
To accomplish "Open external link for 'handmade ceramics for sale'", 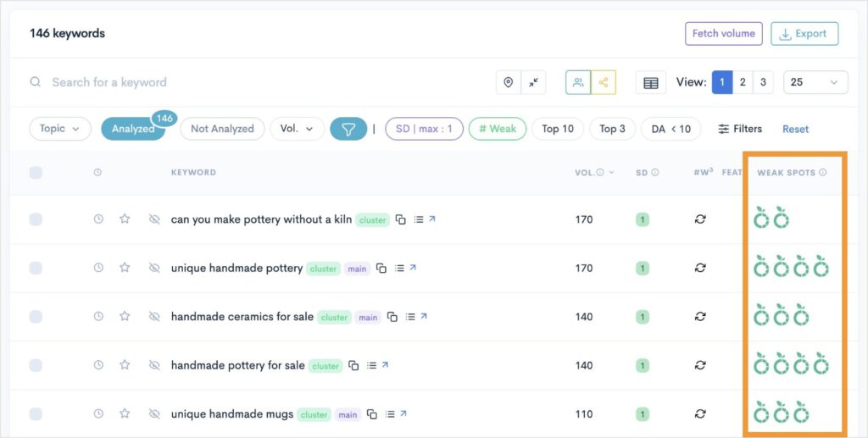I will coord(424,316).
